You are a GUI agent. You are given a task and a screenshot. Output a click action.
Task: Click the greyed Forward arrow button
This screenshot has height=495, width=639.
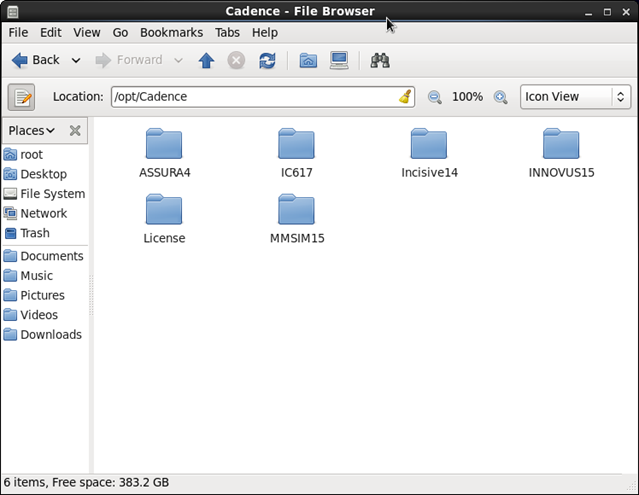coord(129,60)
